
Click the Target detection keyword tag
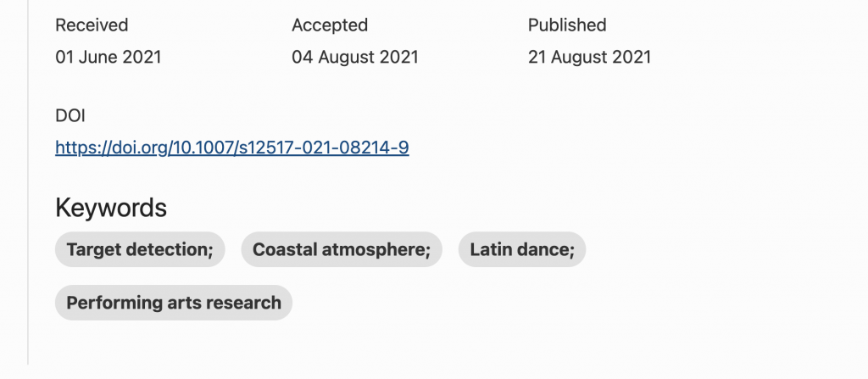coord(140,249)
